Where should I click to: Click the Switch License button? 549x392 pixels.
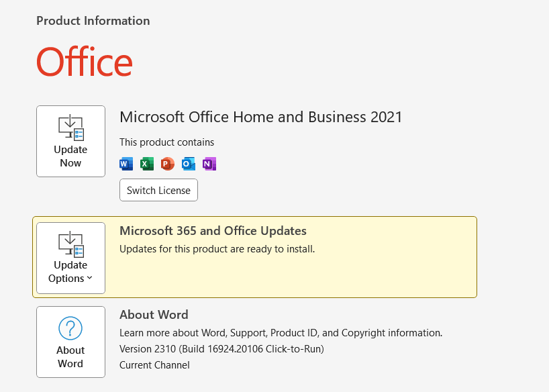[x=158, y=190]
